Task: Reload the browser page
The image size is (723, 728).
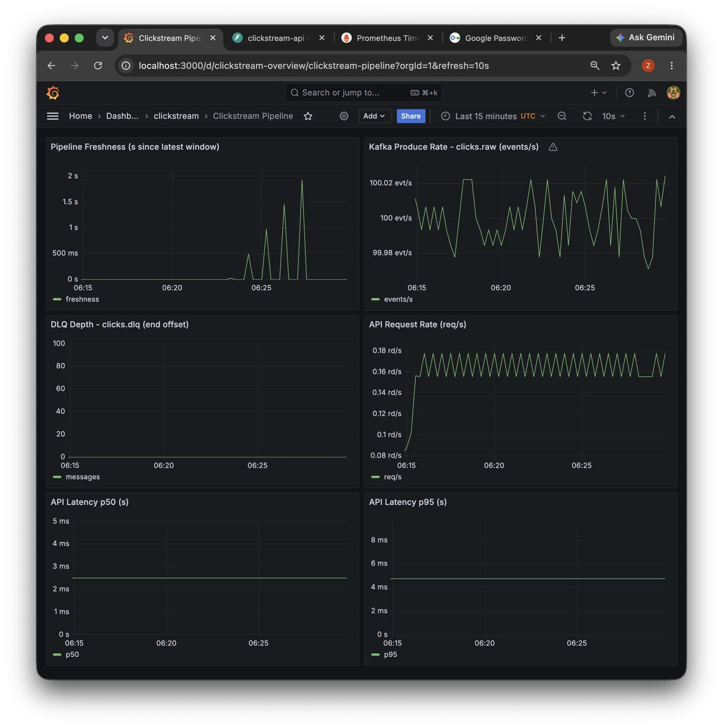Action: [x=98, y=66]
